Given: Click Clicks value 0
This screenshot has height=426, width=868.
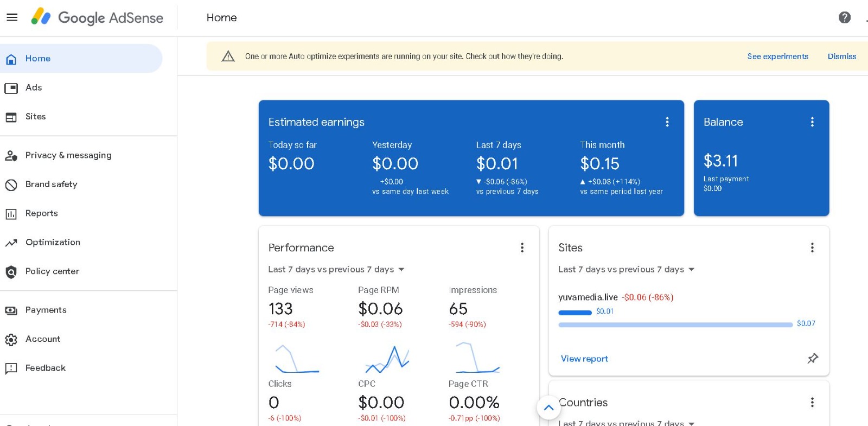Looking at the screenshot, I should point(273,403).
